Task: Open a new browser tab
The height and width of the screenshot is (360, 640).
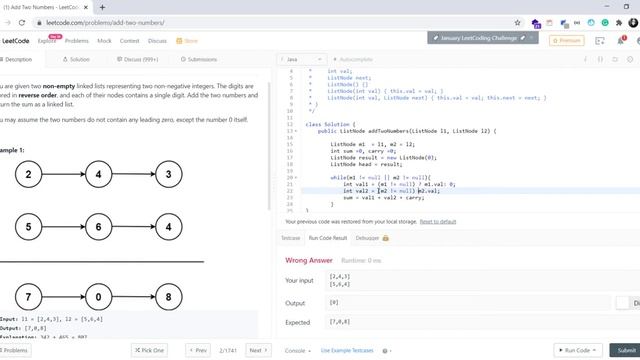Action: (x=102, y=7)
